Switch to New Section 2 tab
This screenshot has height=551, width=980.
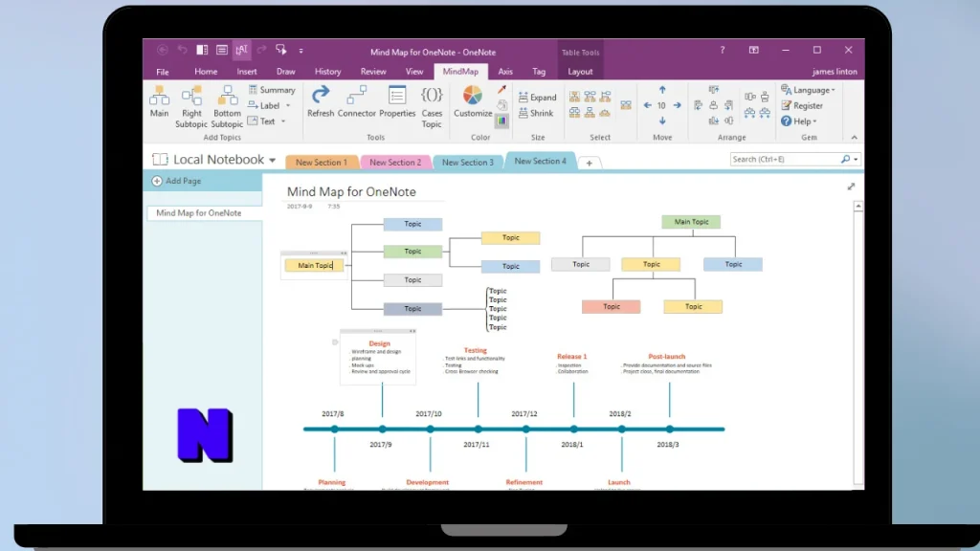(x=395, y=162)
